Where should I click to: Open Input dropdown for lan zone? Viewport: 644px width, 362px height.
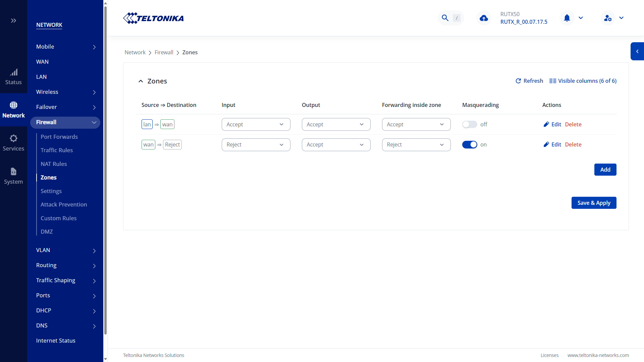(256, 124)
